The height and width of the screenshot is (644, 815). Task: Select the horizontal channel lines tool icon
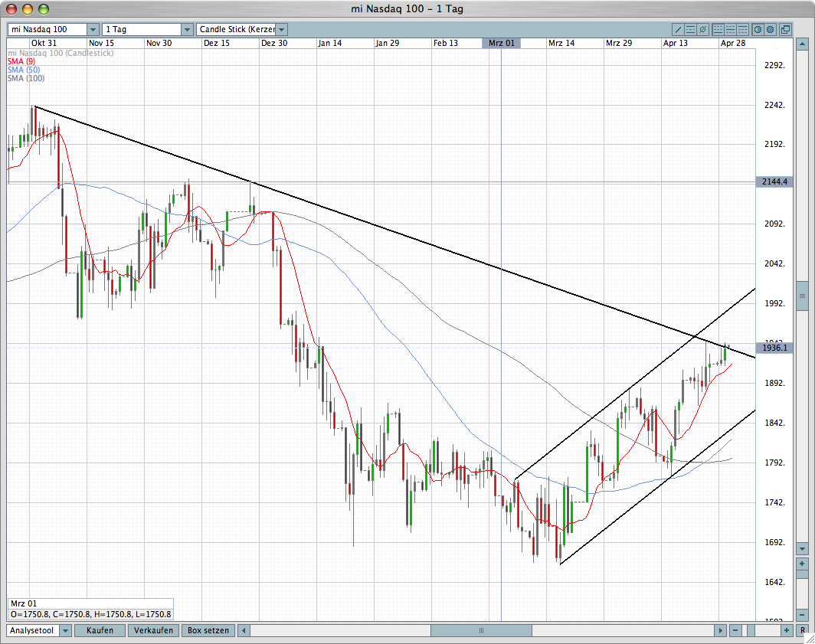(x=690, y=30)
